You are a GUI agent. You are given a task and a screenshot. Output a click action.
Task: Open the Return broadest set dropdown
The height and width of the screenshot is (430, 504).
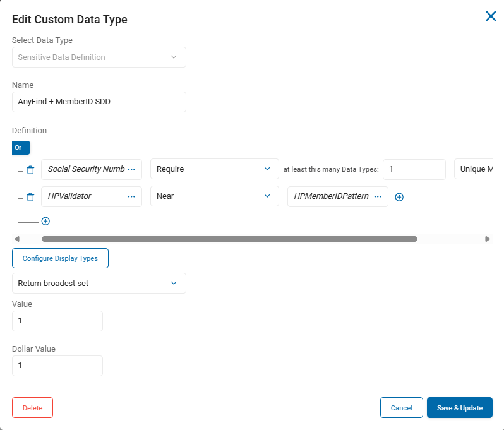pos(99,284)
